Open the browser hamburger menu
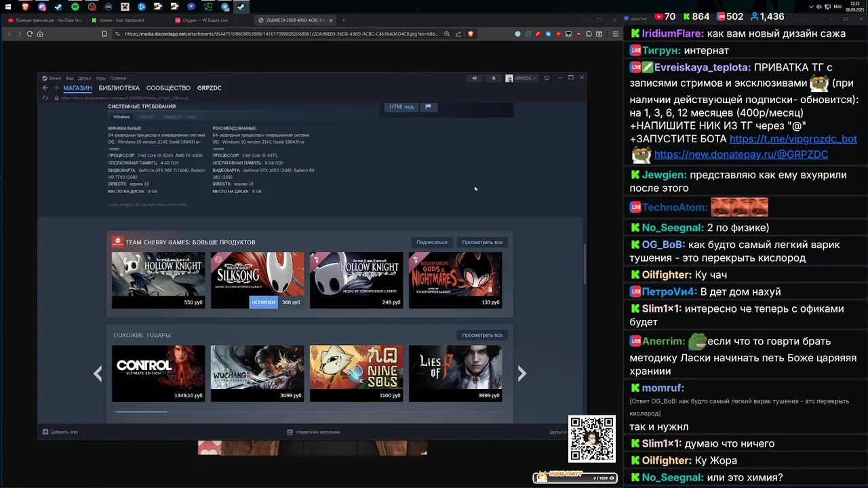 coord(615,34)
